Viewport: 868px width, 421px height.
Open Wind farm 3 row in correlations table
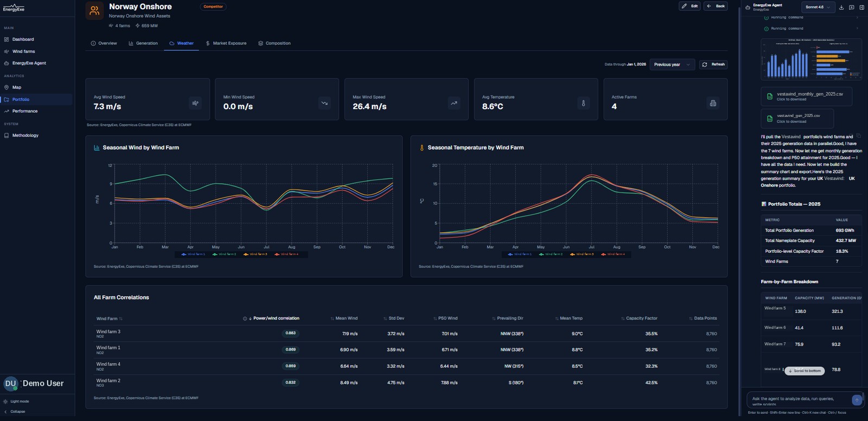tap(406, 334)
